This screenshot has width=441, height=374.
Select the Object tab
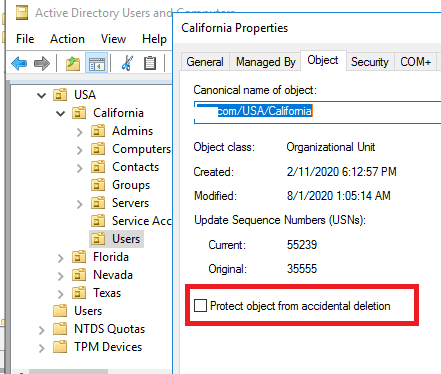pos(323,60)
